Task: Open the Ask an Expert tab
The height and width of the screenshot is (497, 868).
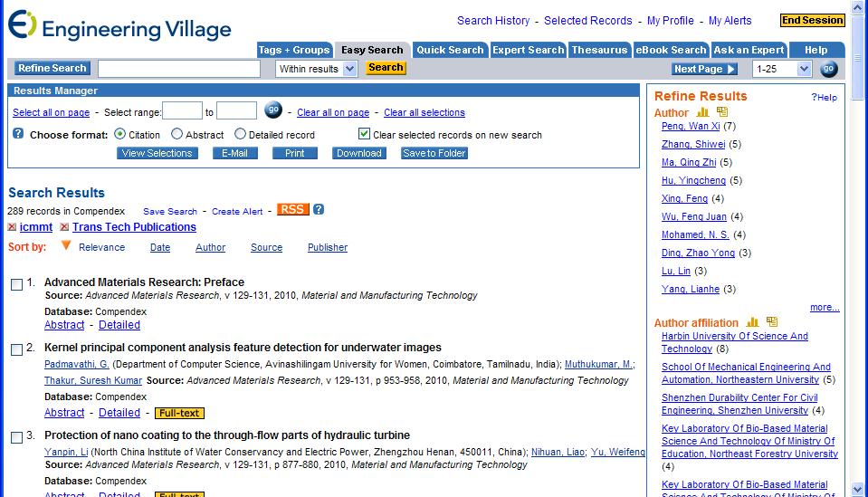Action: tap(749, 50)
